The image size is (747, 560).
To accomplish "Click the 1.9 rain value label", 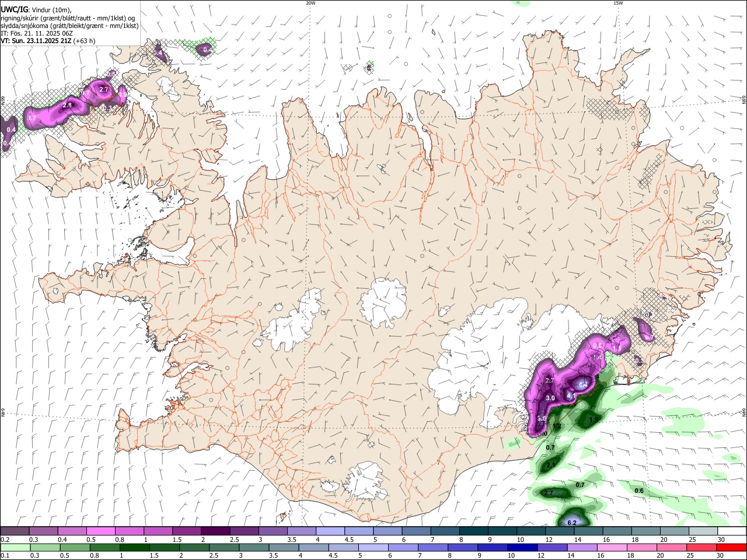I will (594, 419).
